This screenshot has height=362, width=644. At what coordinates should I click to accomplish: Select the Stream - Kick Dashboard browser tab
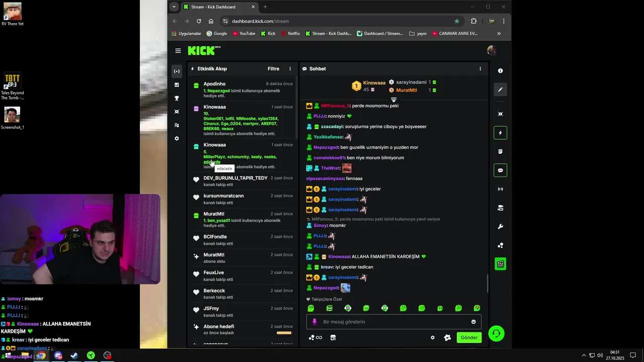tap(220, 7)
